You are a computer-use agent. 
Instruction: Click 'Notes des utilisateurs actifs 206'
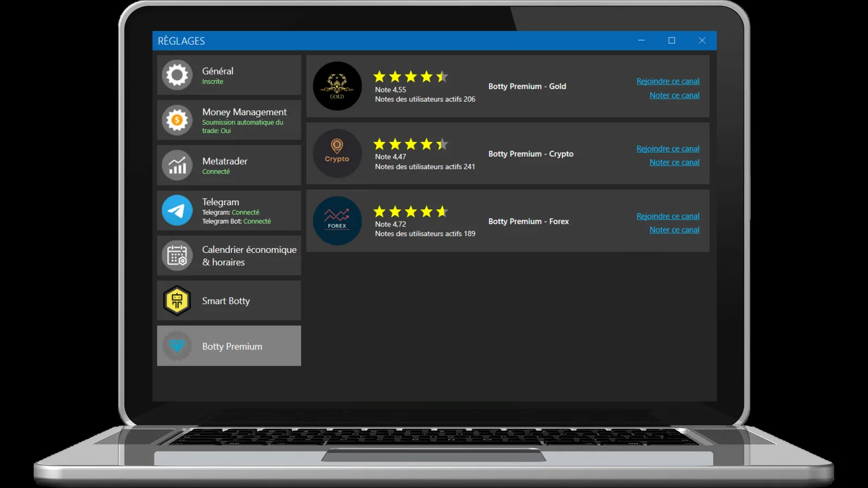pos(425,99)
